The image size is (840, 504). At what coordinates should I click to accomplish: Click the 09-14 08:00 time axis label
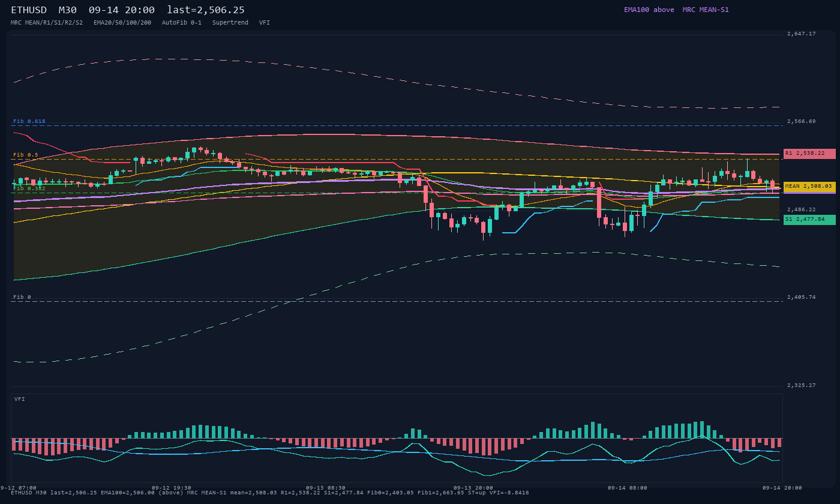pos(628,488)
